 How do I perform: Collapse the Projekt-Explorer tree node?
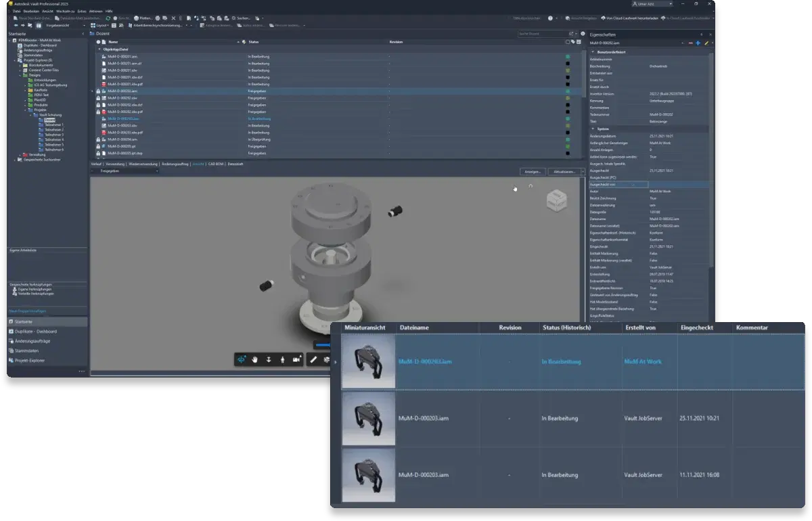14,60
